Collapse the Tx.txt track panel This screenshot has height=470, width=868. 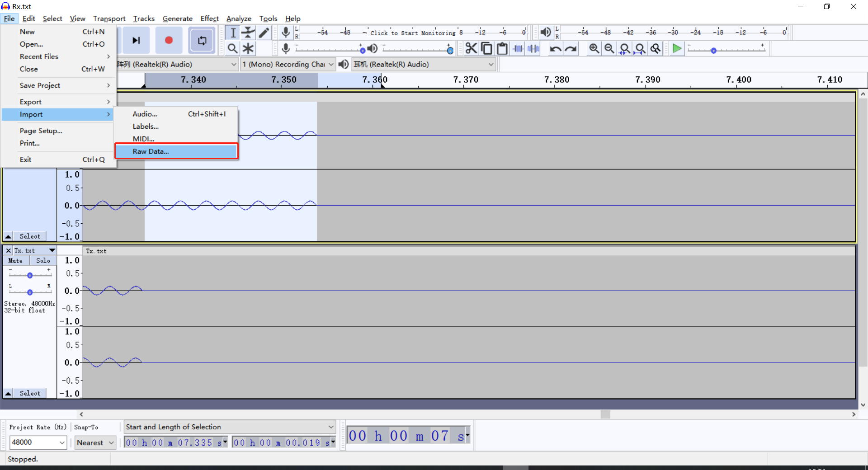tap(8, 393)
